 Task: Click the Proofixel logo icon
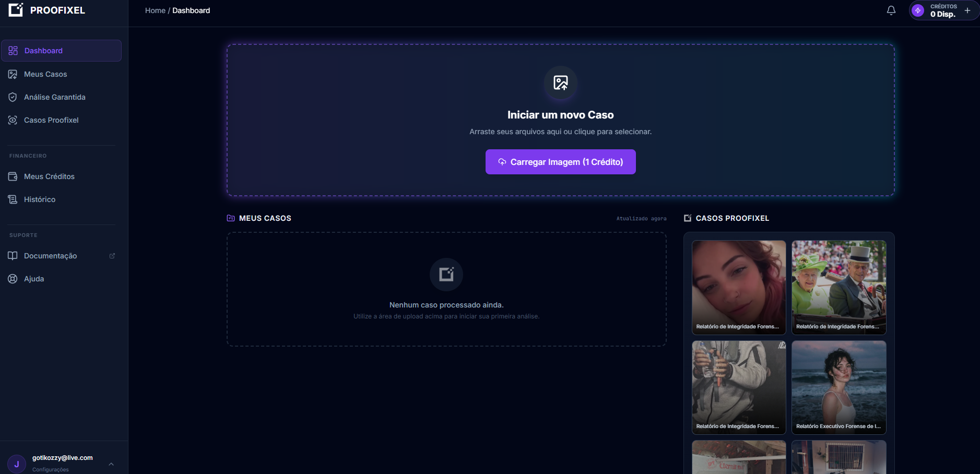[x=16, y=10]
